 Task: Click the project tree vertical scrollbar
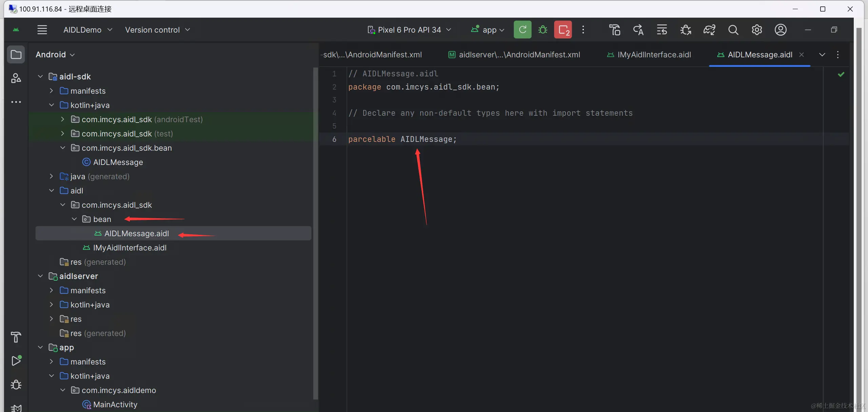tap(316, 233)
